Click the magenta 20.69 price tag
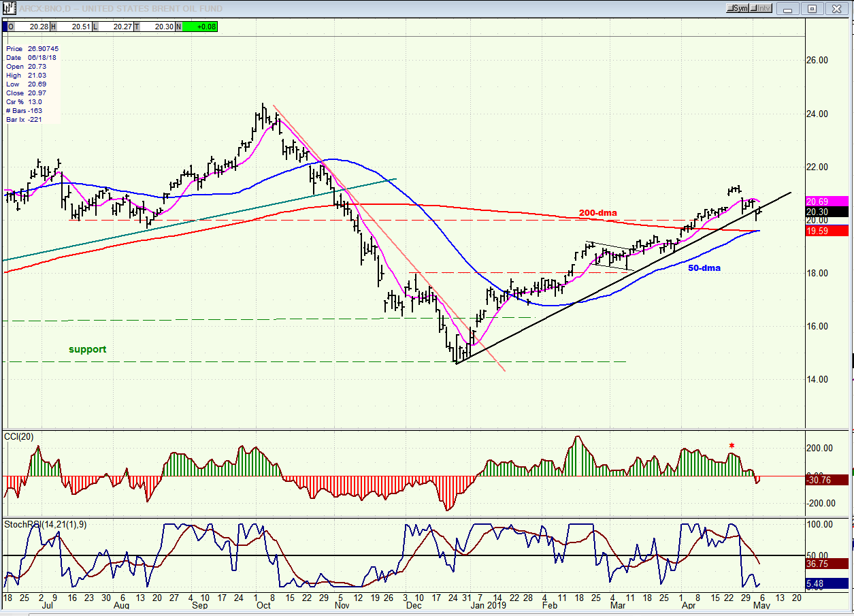Image resolution: width=854 pixels, height=616 pixels. (827, 202)
